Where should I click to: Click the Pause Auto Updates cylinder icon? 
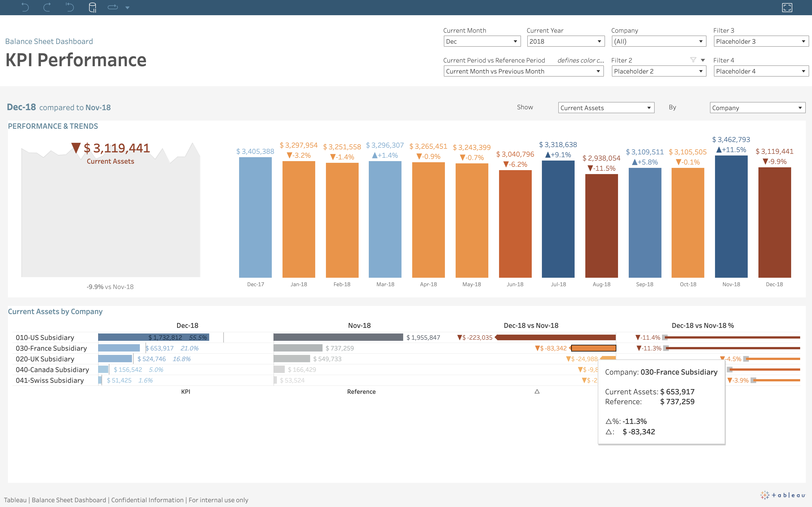tap(92, 7)
